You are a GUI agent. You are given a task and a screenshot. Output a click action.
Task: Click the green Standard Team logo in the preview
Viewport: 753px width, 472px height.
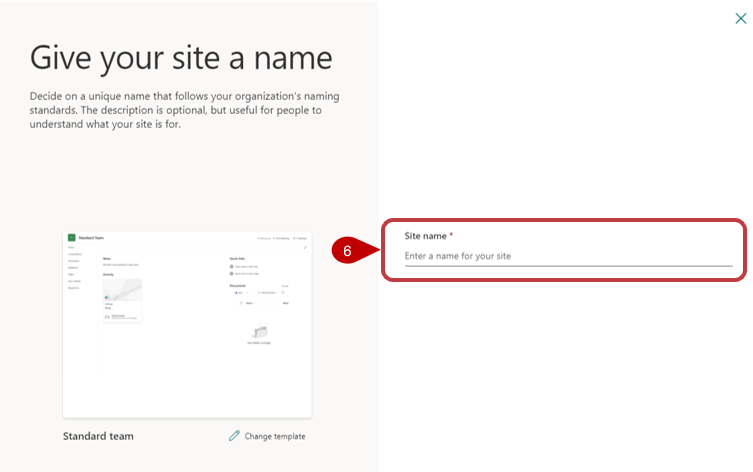(x=72, y=237)
